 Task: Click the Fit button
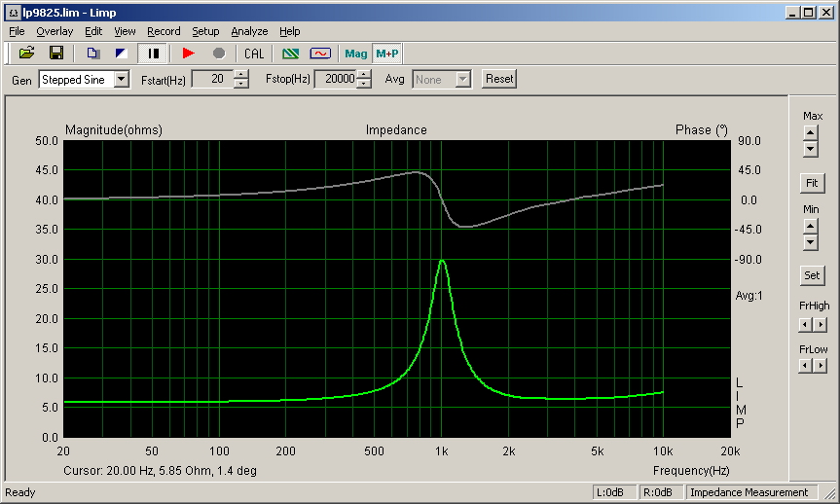(811, 183)
